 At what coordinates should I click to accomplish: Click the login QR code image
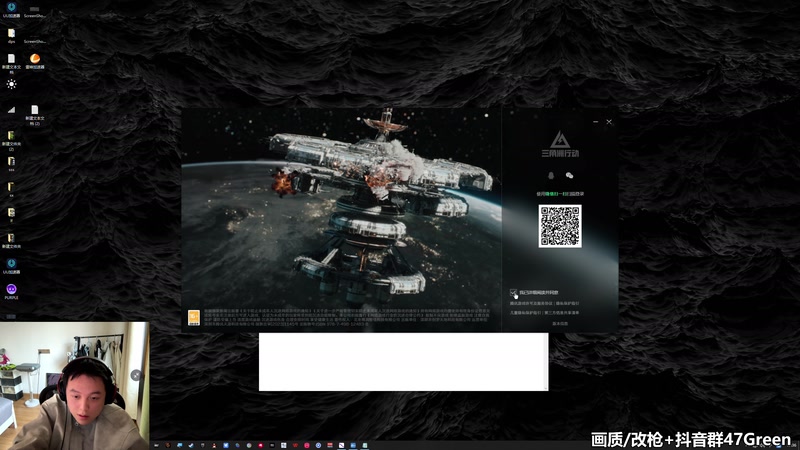coord(560,226)
